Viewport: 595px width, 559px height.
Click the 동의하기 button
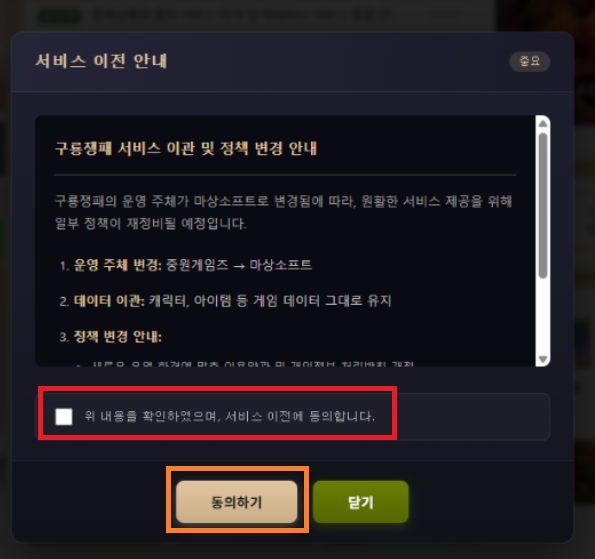236,502
